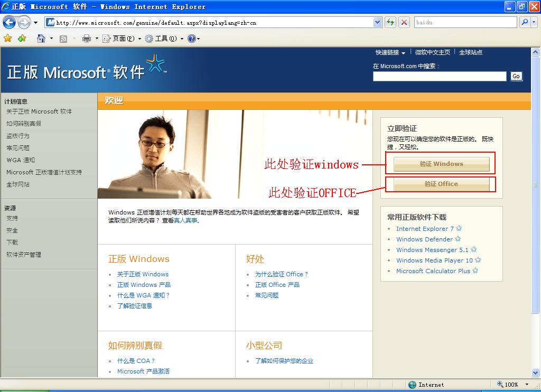Click the 100% zoom level control
The image size is (541, 392).
coord(508,385)
